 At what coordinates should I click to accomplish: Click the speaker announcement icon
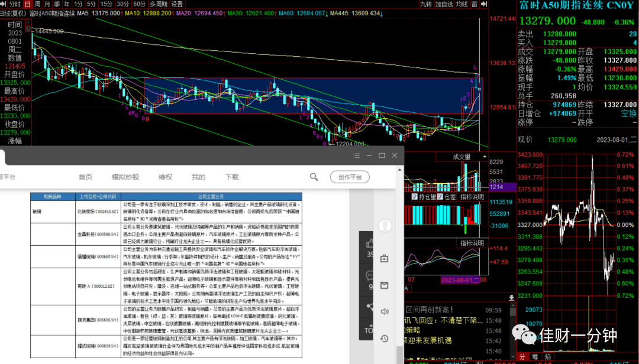pos(385,311)
